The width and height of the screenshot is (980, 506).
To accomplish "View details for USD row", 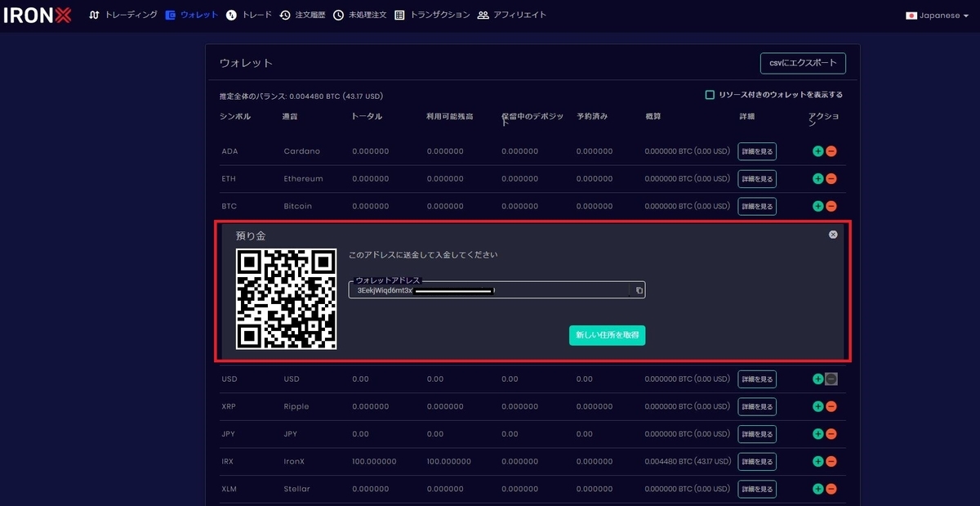I will (757, 379).
